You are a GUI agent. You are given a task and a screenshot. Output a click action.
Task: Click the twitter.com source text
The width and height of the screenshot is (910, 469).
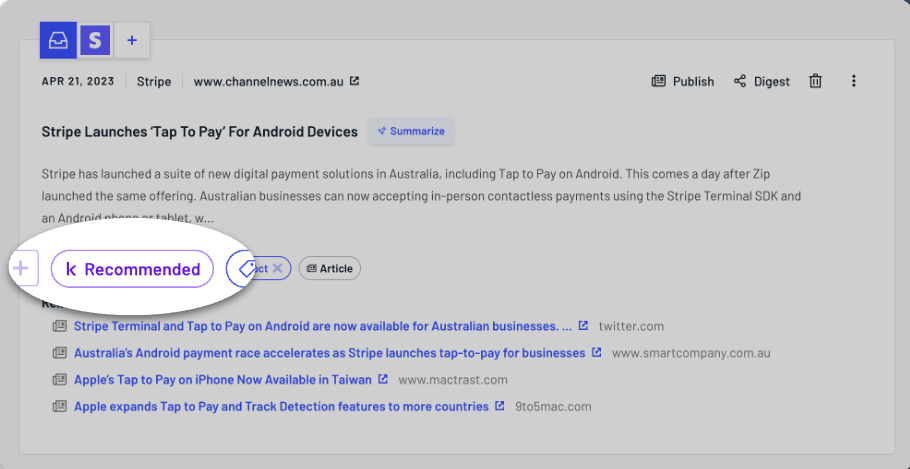coord(631,326)
